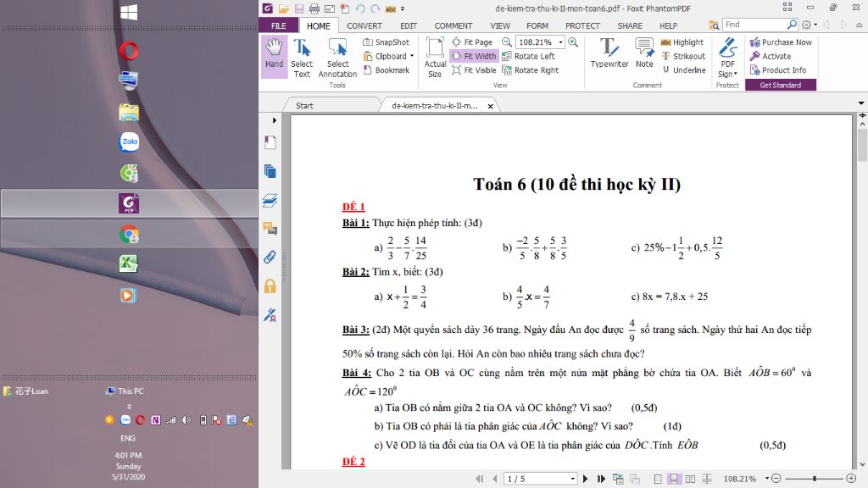Choose the Select Annotation tool
Image resolution: width=868 pixels, height=488 pixels.
337,58
